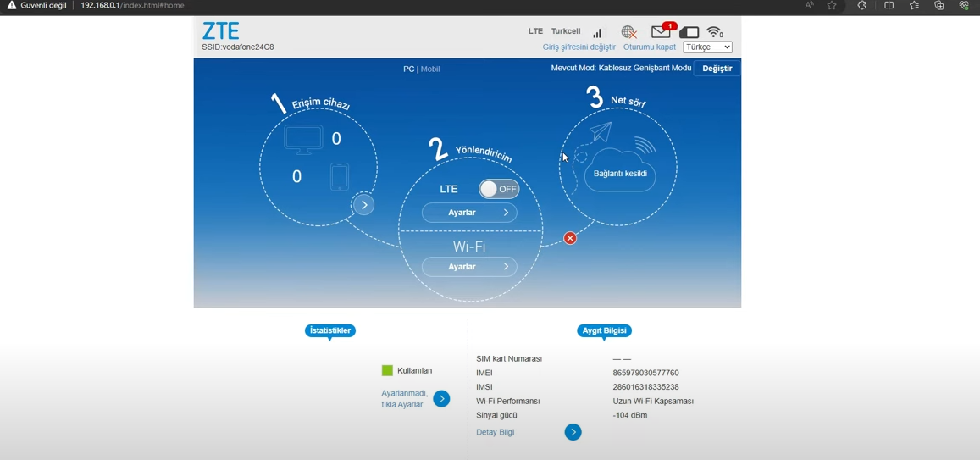The image size is (980, 460).
Task: Click the 'Oturumu kapat' logout link
Action: click(x=650, y=47)
